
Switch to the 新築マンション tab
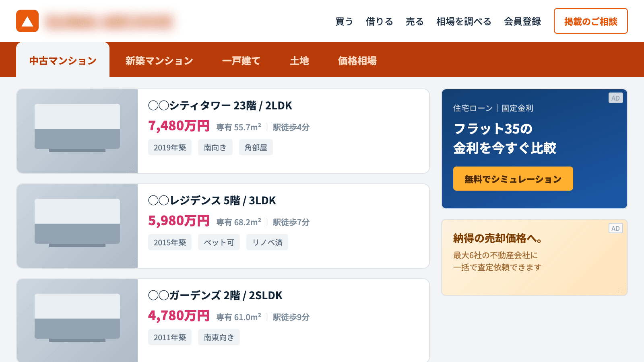tap(159, 61)
